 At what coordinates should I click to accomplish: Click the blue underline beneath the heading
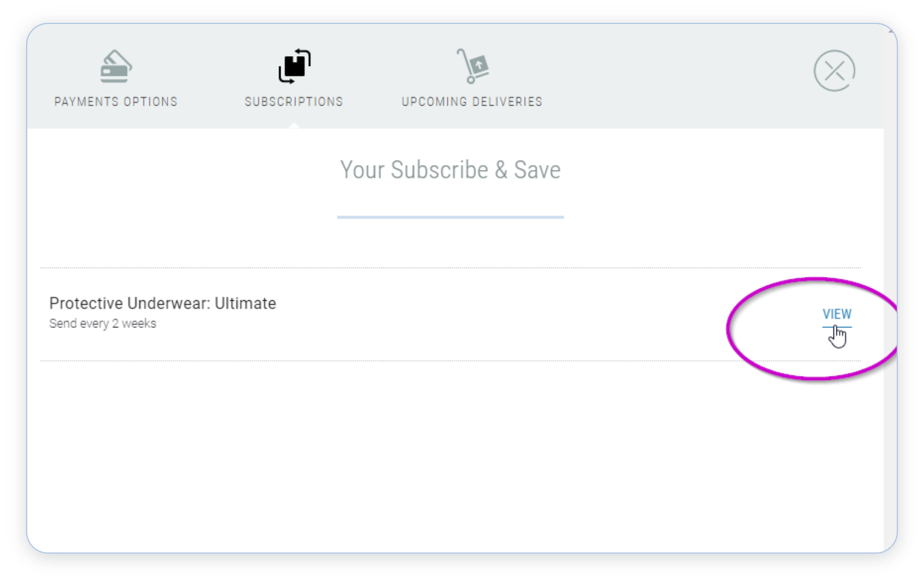click(x=451, y=217)
